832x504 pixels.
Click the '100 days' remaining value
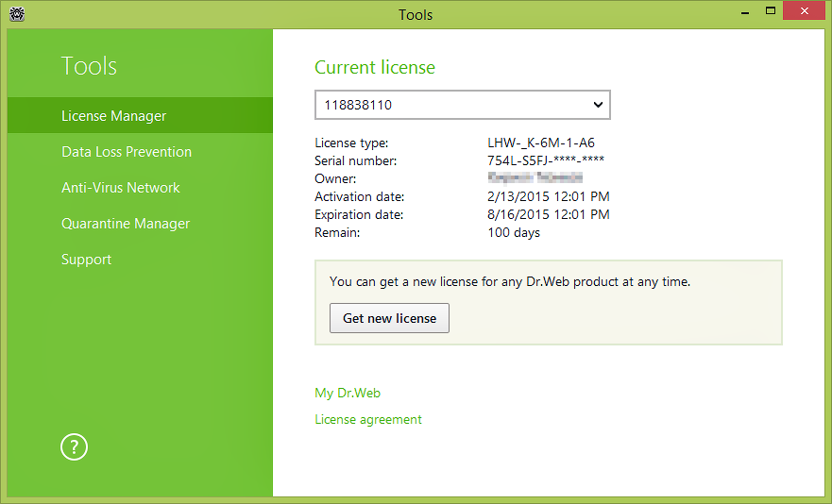(x=514, y=233)
